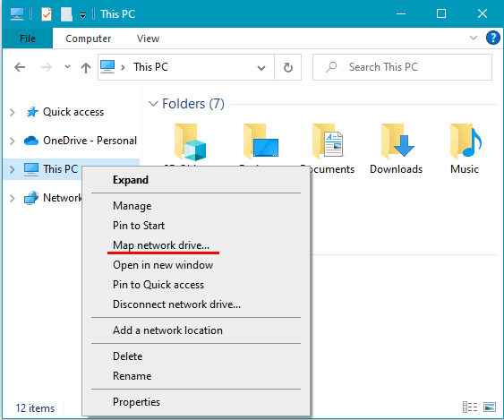Click the Folders (7) group heading

click(193, 104)
